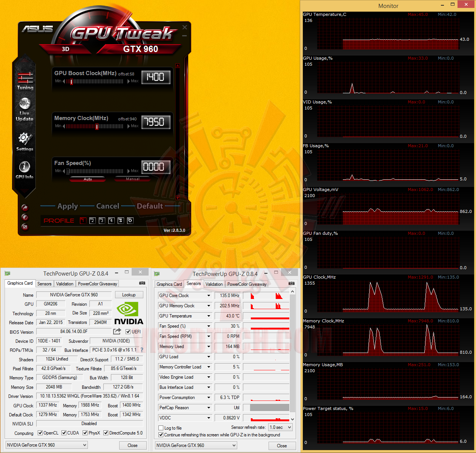The width and height of the screenshot is (476, 453).
Task: Click the Fan Speed slider handle
Action: [x=68, y=171]
